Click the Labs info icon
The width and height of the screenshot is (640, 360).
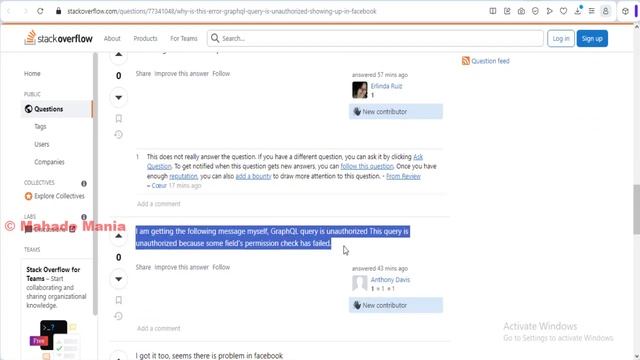[x=84, y=217]
